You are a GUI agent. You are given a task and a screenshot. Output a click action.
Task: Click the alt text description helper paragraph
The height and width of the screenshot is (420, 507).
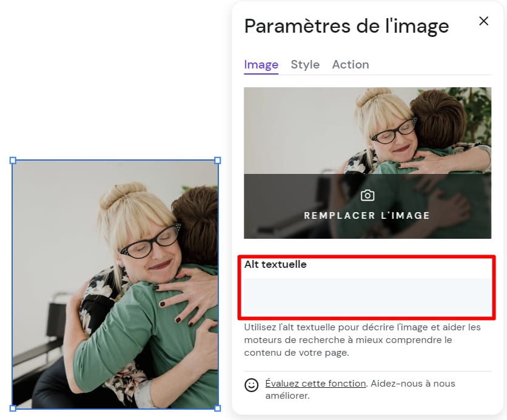[362, 340]
